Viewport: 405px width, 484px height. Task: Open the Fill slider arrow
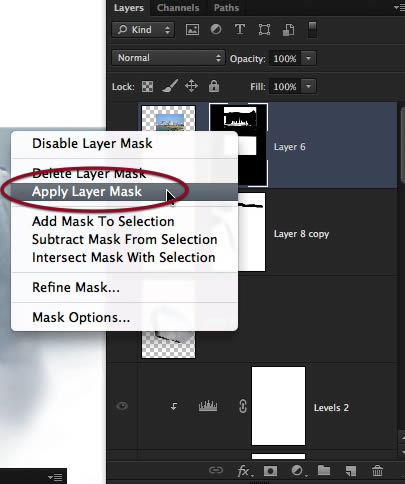click(x=308, y=86)
